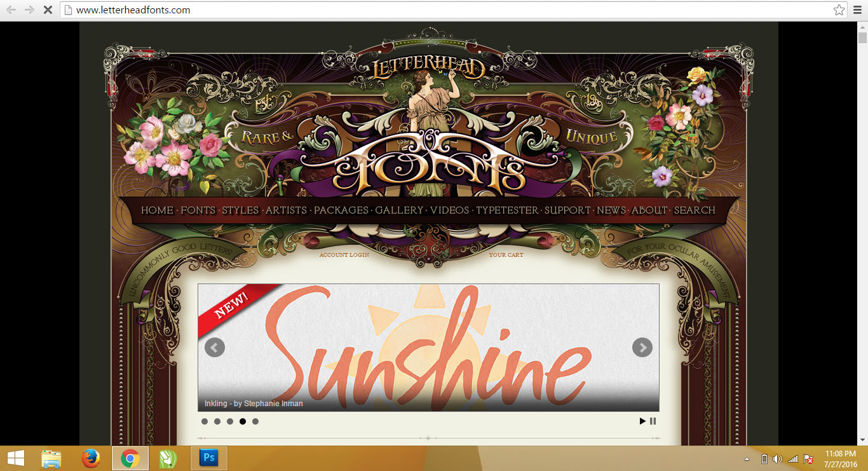Switch to Chrome in the taskbar
Screen dimensions: 868x471
click(130, 458)
